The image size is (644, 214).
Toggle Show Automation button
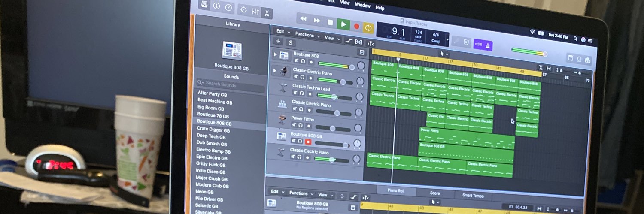tap(348, 41)
